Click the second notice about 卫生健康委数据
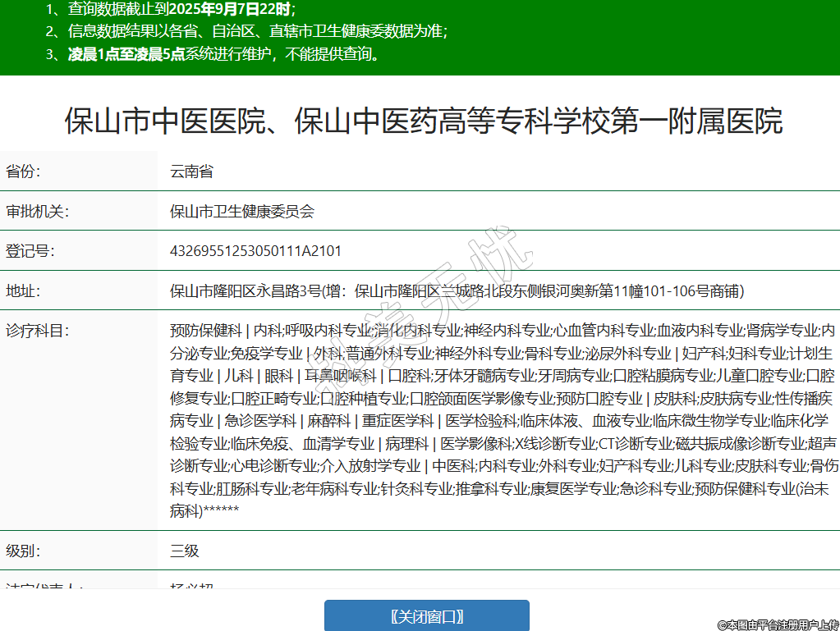The image size is (840, 631). 246,32
